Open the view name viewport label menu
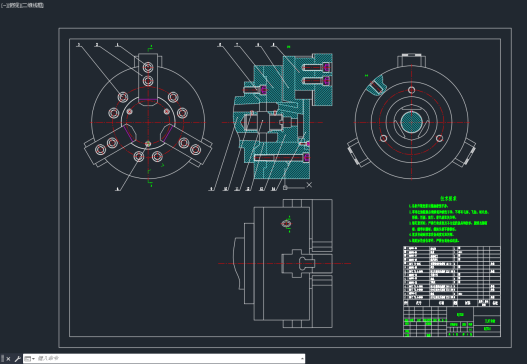527x364 pixels. point(14,5)
